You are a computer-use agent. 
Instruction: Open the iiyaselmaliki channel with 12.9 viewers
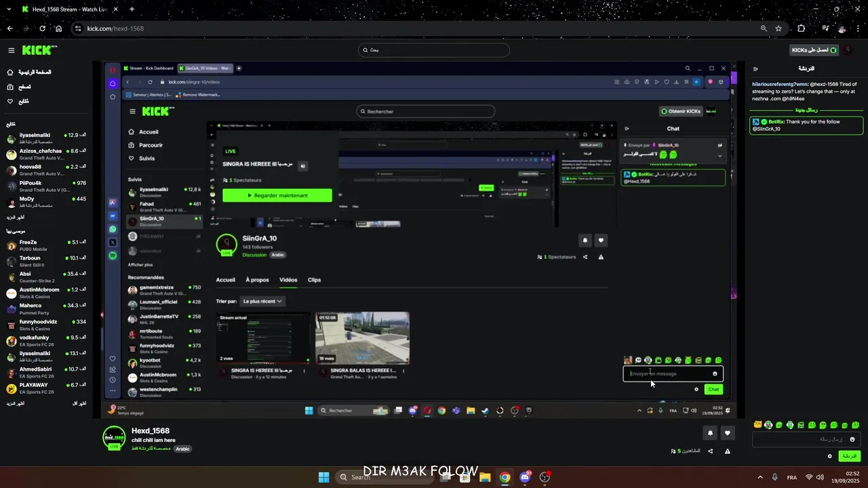click(x=46, y=138)
